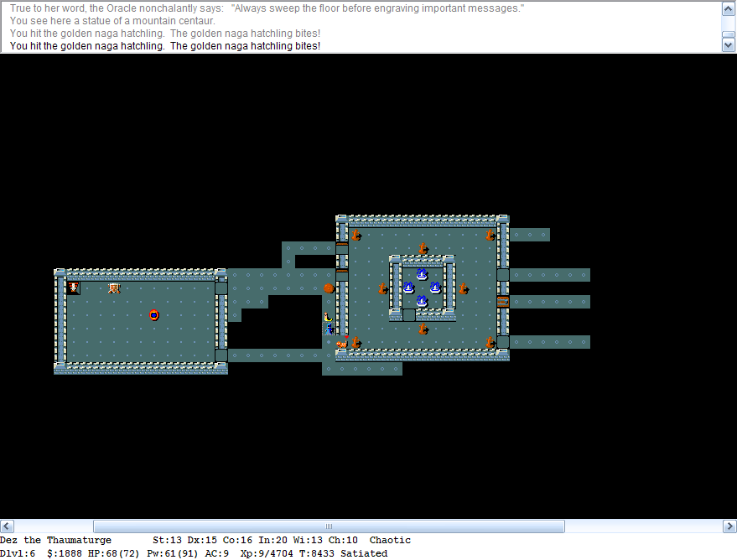737x560 pixels.
Task: Click lower doorway on left room's east wall
Action: pyautogui.click(x=221, y=355)
